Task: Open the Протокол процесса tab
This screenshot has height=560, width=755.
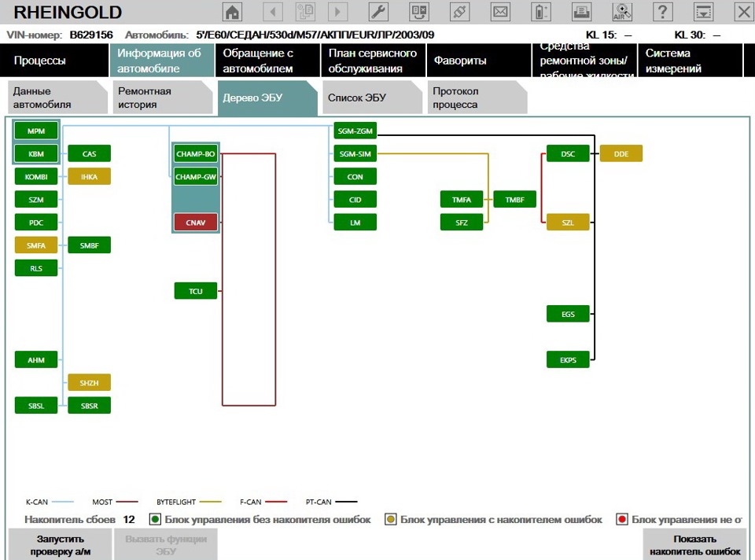Action: (477, 98)
